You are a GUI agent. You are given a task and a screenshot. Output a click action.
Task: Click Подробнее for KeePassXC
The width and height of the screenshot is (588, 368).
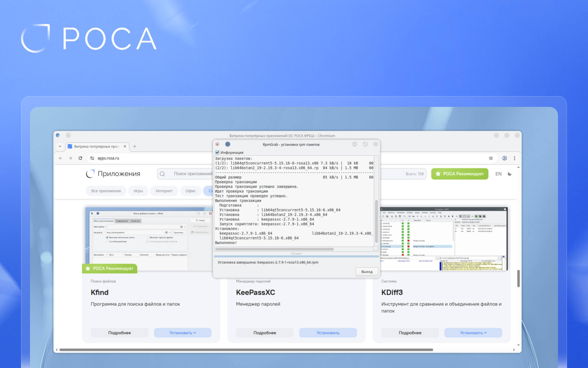265,333
